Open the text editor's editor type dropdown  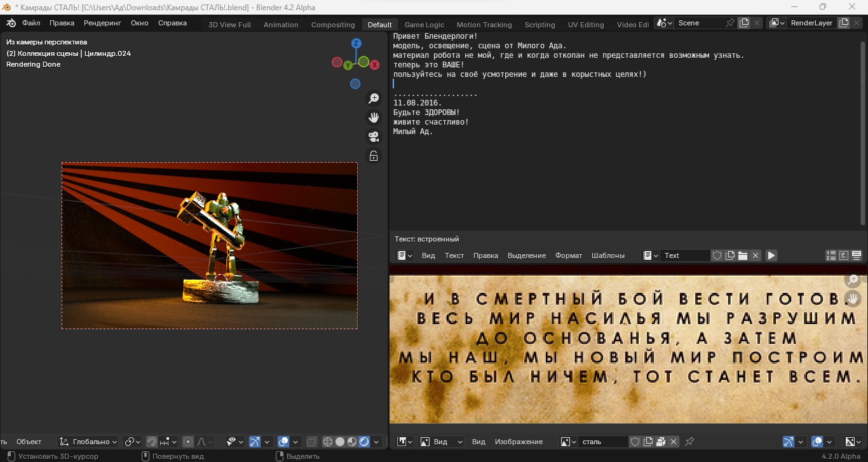405,255
